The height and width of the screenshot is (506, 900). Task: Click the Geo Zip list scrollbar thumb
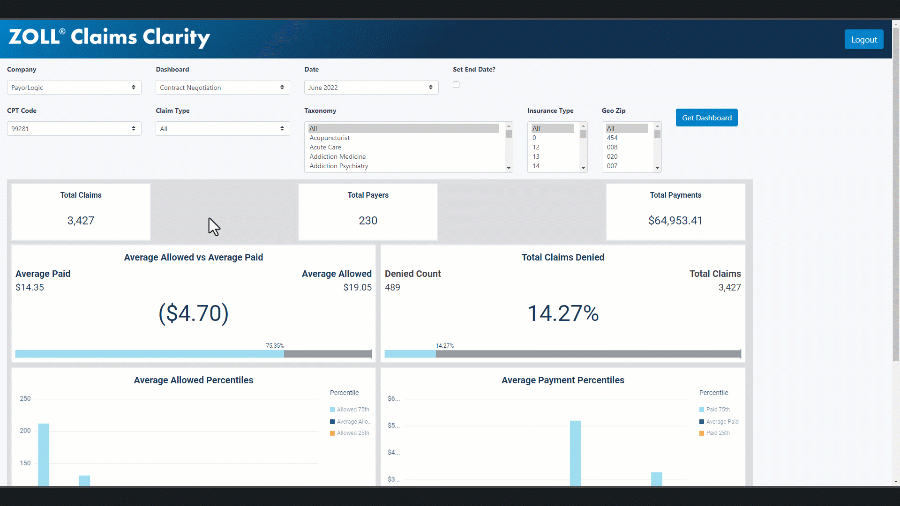(x=658, y=134)
